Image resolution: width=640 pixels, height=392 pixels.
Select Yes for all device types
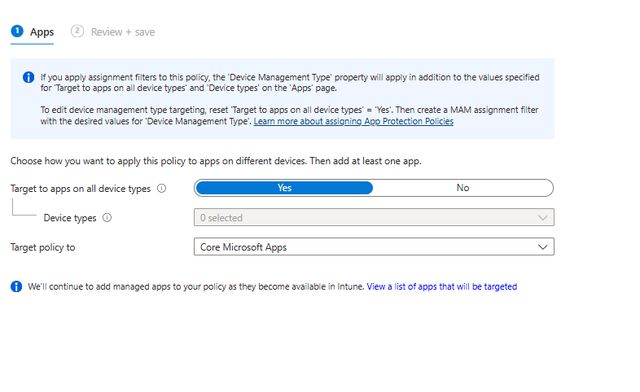point(284,188)
